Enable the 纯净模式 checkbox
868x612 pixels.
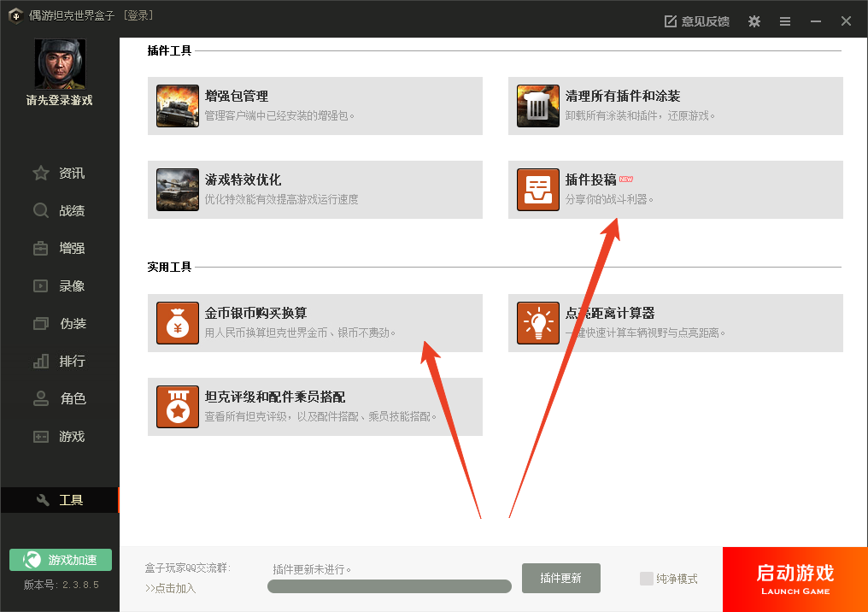pyautogui.click(x=647, y=579)
